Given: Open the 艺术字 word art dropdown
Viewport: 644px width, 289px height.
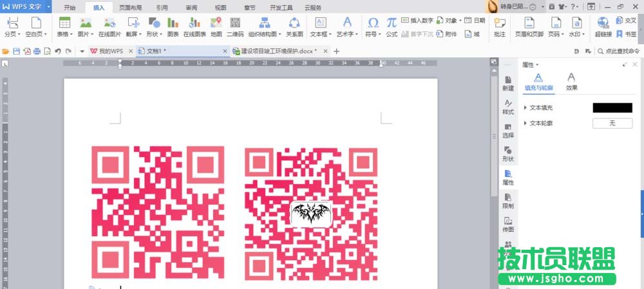Looking at the screenshot, I should tap(348, 33).
